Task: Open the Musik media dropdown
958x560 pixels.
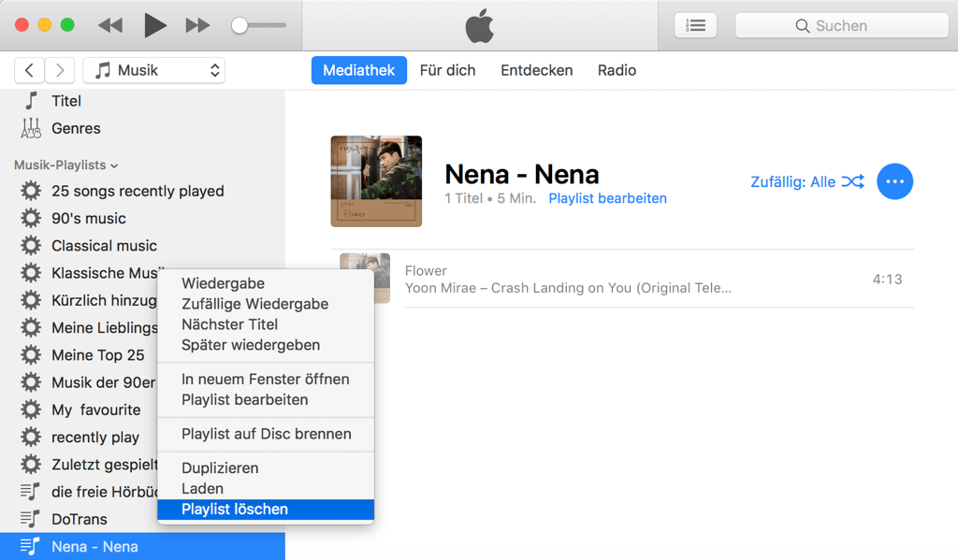Action: (x=154, y=70)
